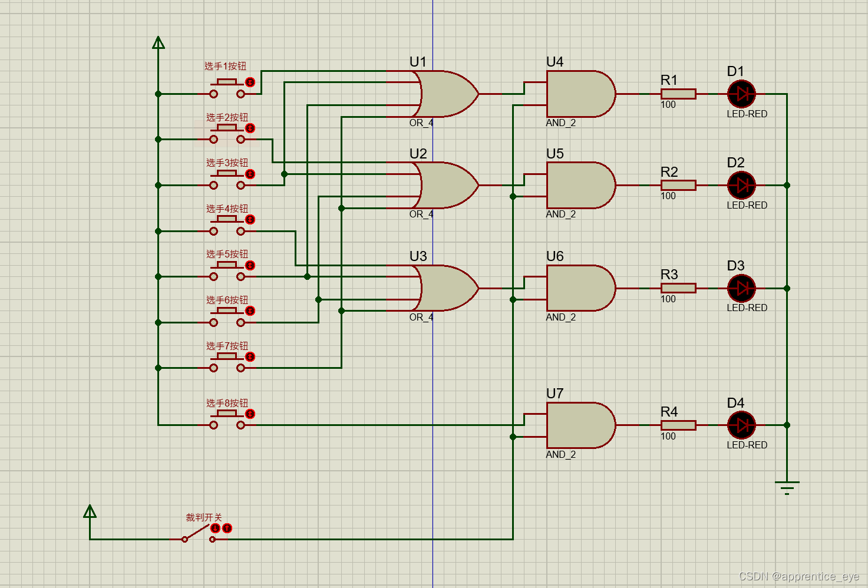Select resistor R1

click(x=678, y=94)
